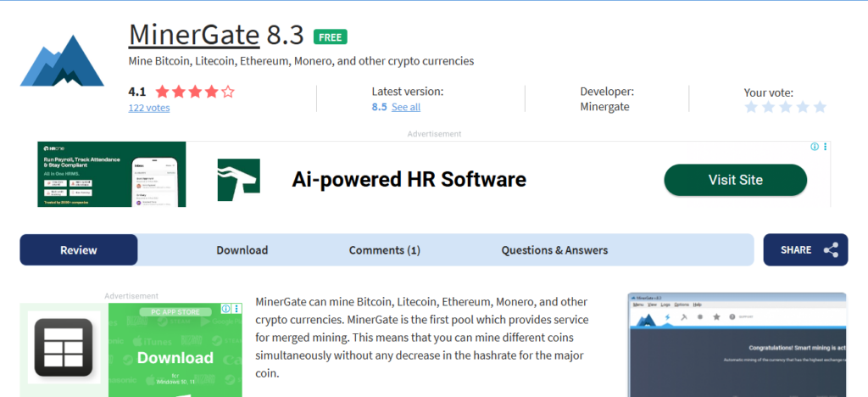Open the Comments (1) tab
Viewport: 868px width, 397px height.
(384, 249)
